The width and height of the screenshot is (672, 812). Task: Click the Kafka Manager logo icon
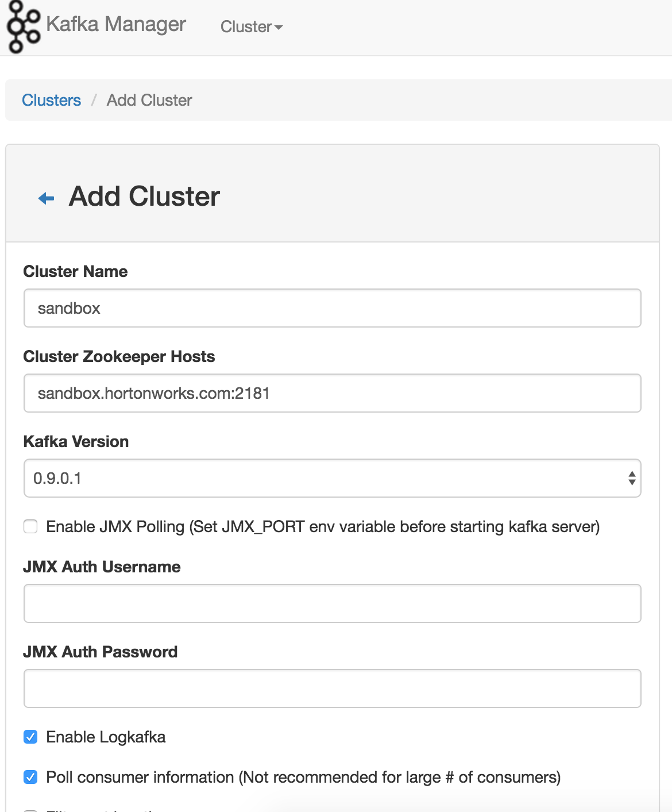[x=23, y=26]
